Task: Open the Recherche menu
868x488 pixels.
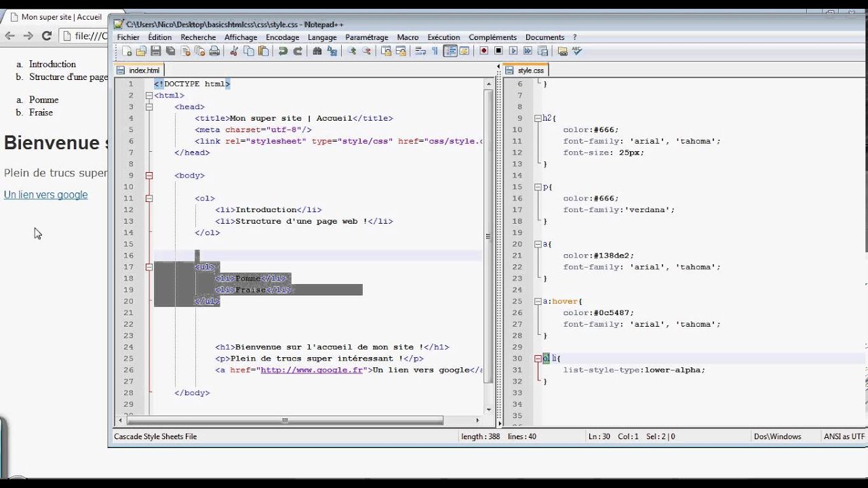Action: pyautogui.click(x=198, y=37)
